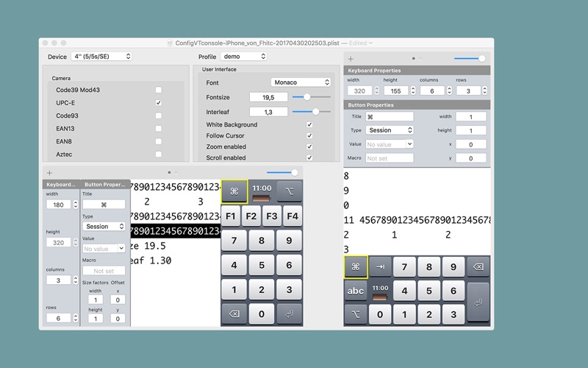Click the Button Properties header on right
Viewport: 588px width, 368px height.
417,105
